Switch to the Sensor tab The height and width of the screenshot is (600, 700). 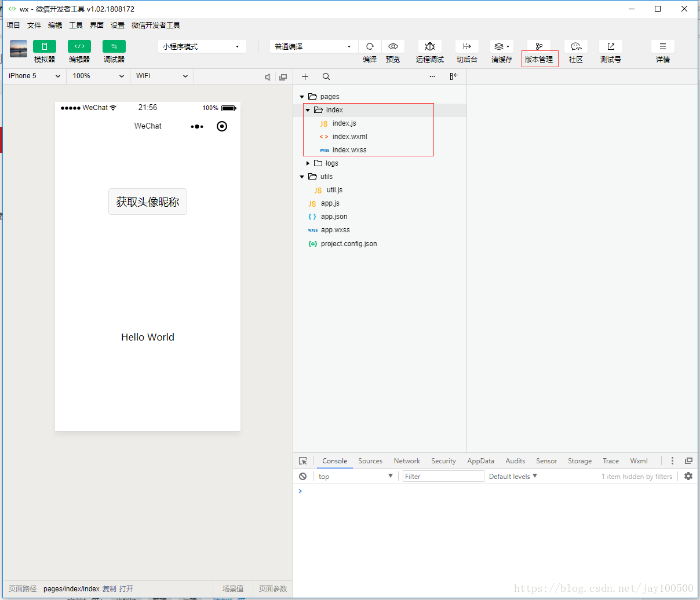546,461
